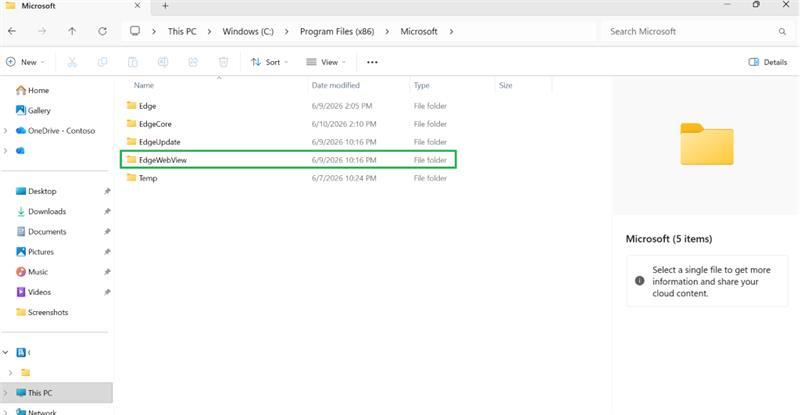800x415 pixels.
Task: Expand the This PC tree node
Action: [x=6, y=393]
